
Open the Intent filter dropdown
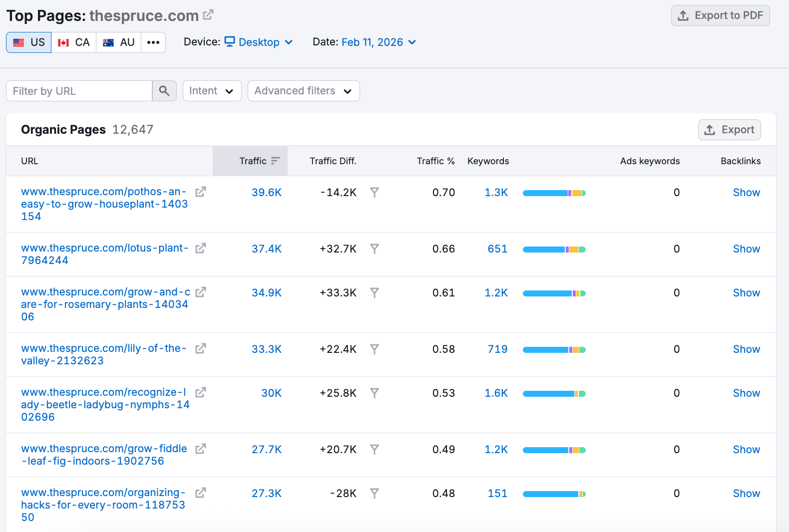coord(212,91)
